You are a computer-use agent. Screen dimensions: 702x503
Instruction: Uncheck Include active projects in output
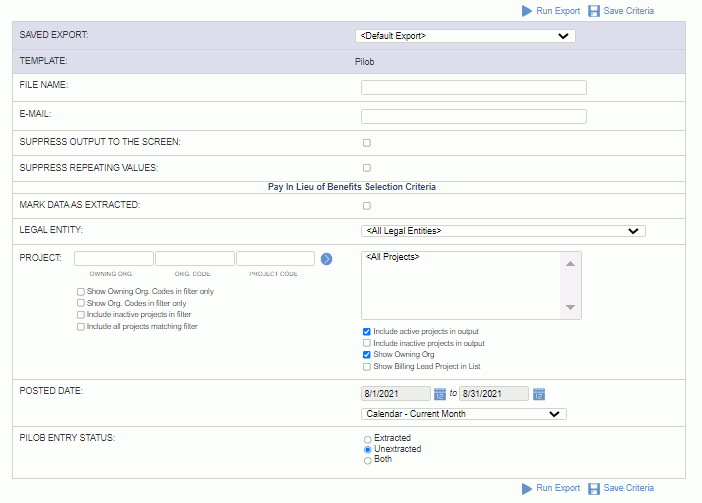[x=367, y=332]
